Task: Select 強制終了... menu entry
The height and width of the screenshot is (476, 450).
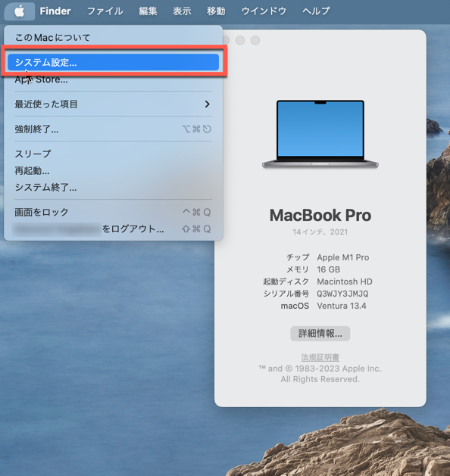Action: click(114, 129)
